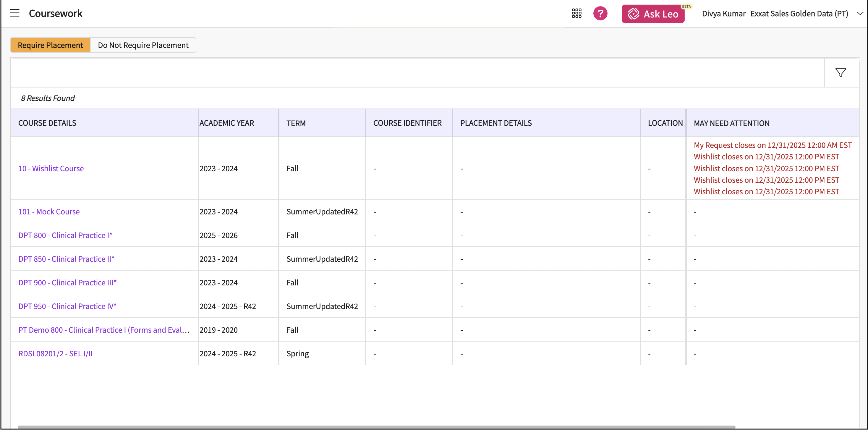
Task: Open DPT 800 - Clinical Practice I
Action: point(65,235)
